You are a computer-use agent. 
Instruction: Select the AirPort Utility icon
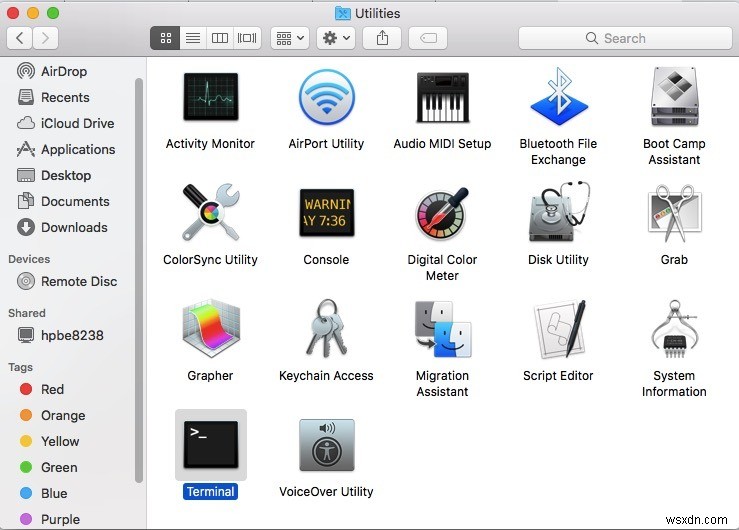327,97
